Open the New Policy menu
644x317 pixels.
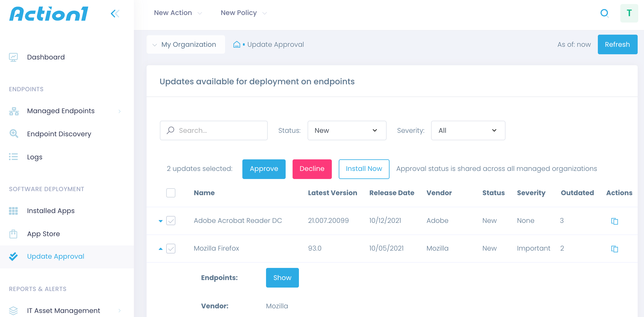pyautogui.click(x=243, y=13)
